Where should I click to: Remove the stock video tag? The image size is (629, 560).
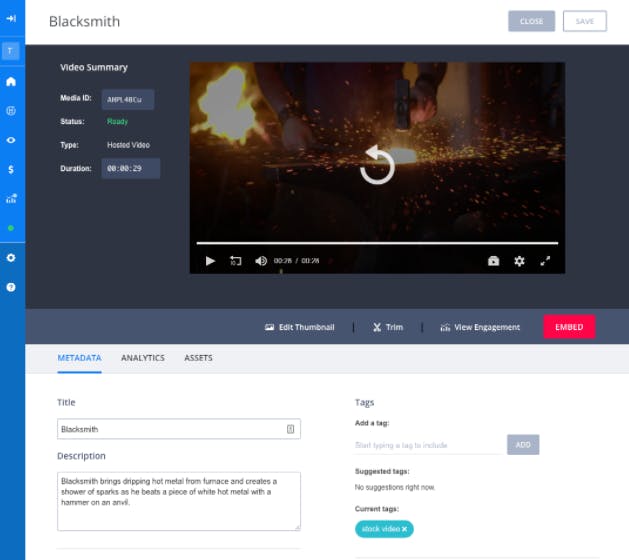click(x=405, y=529)
